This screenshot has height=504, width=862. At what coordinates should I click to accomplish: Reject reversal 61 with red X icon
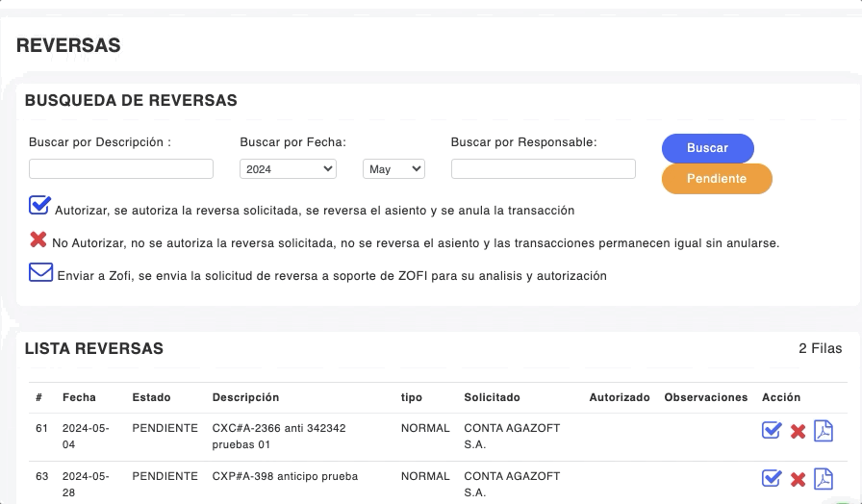[798, 431]
